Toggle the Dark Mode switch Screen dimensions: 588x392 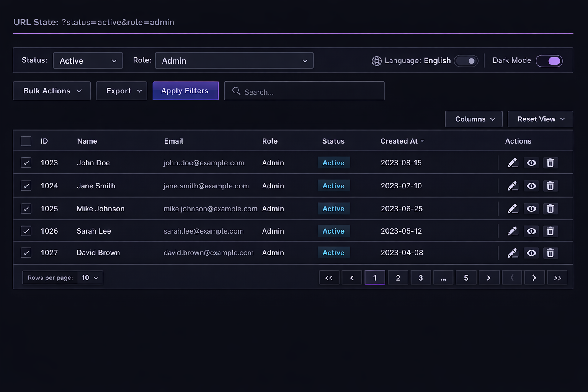[549, 61]
